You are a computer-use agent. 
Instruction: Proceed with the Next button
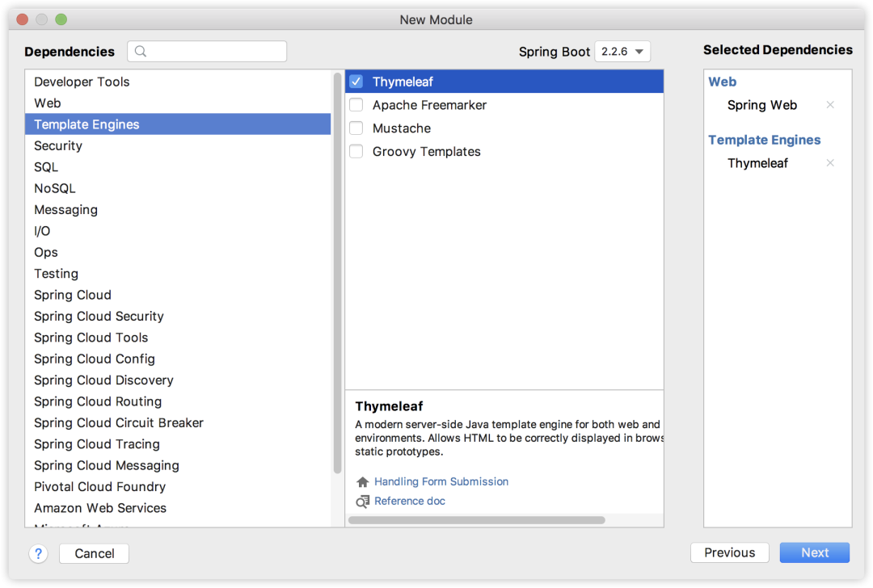(815, 552)
